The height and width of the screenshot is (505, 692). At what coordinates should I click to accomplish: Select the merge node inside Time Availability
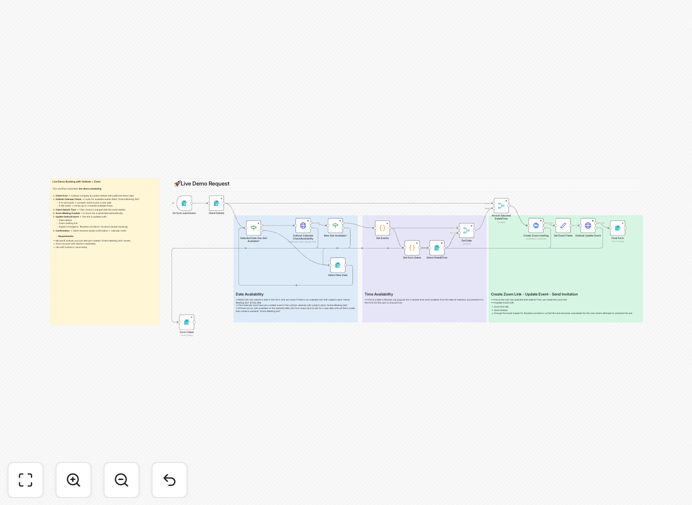pos(466,230)
